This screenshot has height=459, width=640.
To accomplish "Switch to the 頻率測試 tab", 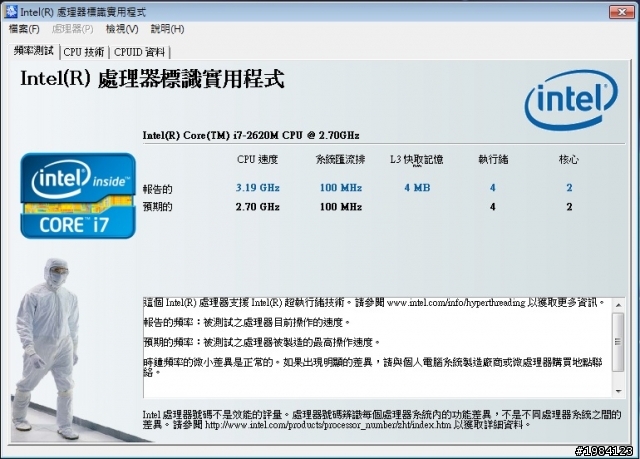I will coord(33,51).
